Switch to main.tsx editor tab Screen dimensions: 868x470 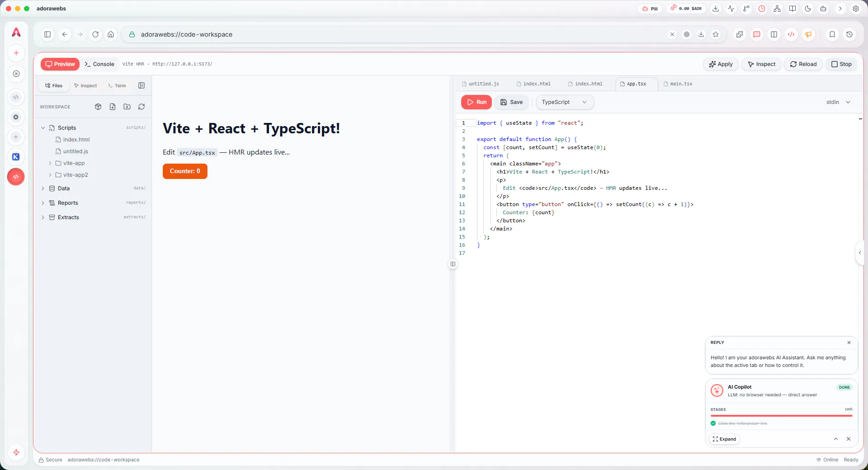[x=678, y=84]
